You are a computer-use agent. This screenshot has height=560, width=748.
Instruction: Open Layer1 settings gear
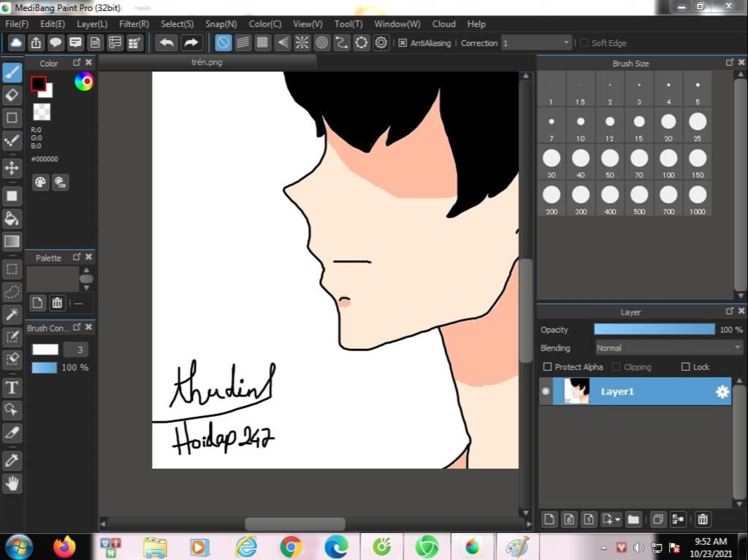722,391
